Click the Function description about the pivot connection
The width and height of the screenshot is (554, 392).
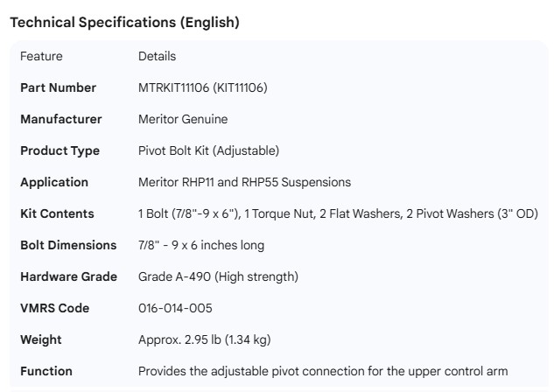coord(323,371)
